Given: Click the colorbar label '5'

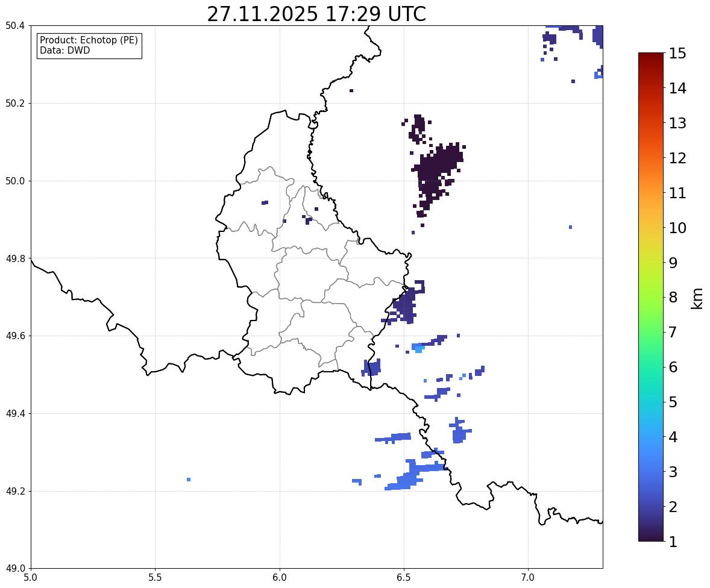Looking at the screenshot, I should point(673,402).
